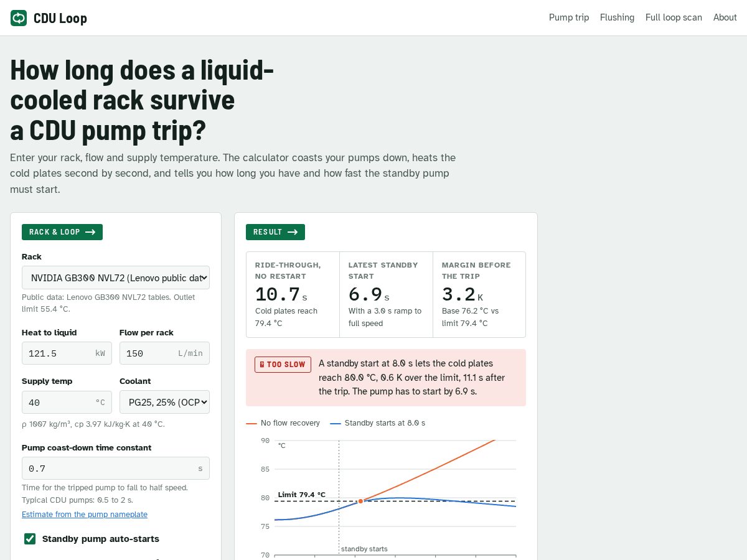Click the CDU Loop logo icon
This screenshot has width=747, height=560.
(x=19, y=18)
